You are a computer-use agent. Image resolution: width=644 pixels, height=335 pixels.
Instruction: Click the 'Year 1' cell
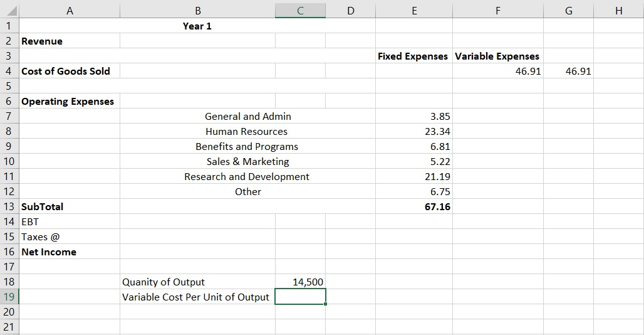point(197,26)
